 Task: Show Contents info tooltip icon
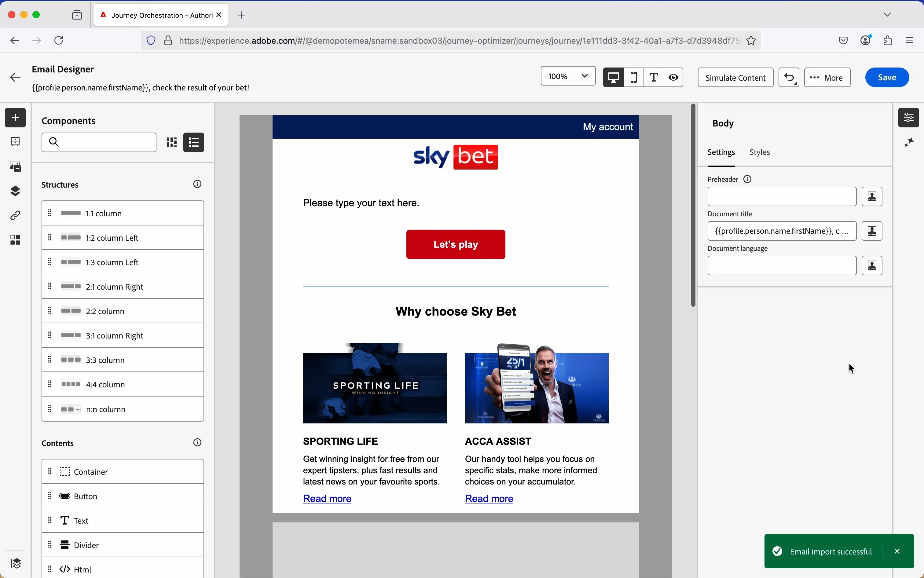198,443
